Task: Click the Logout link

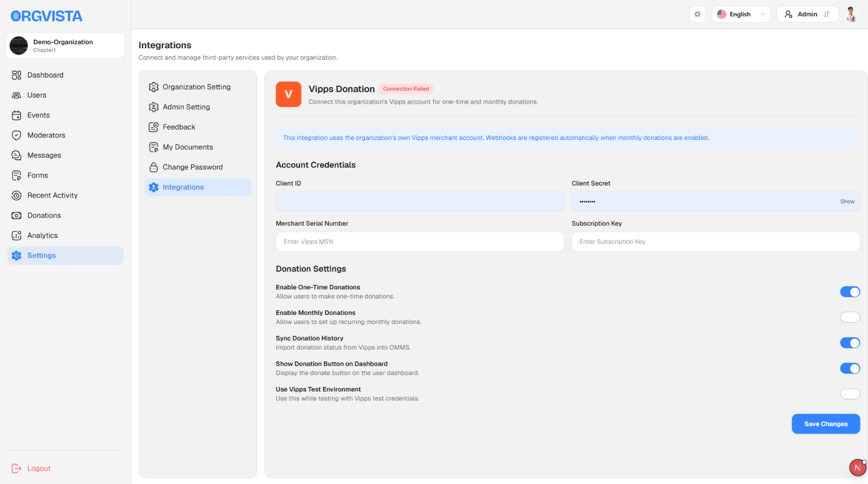Action: (x=39, y=468)
